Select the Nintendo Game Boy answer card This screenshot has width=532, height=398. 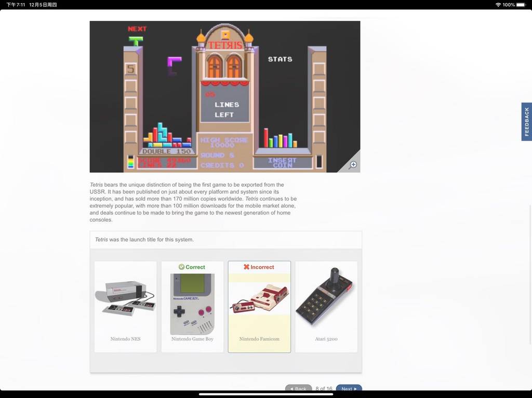tap(192, 307)
